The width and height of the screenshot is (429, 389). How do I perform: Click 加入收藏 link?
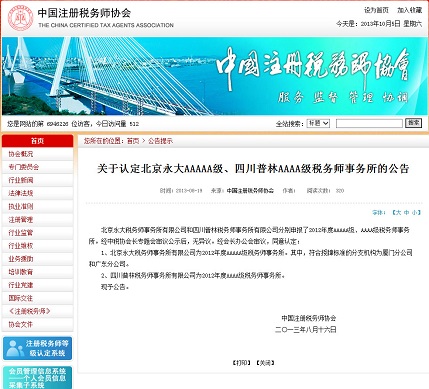(409, 10)
